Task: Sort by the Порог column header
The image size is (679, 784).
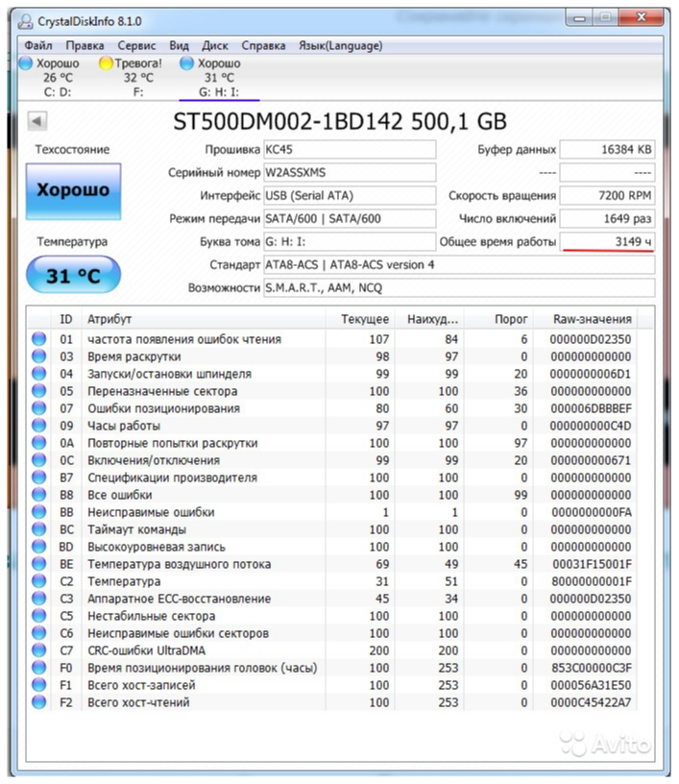Action: pos(498,319)
